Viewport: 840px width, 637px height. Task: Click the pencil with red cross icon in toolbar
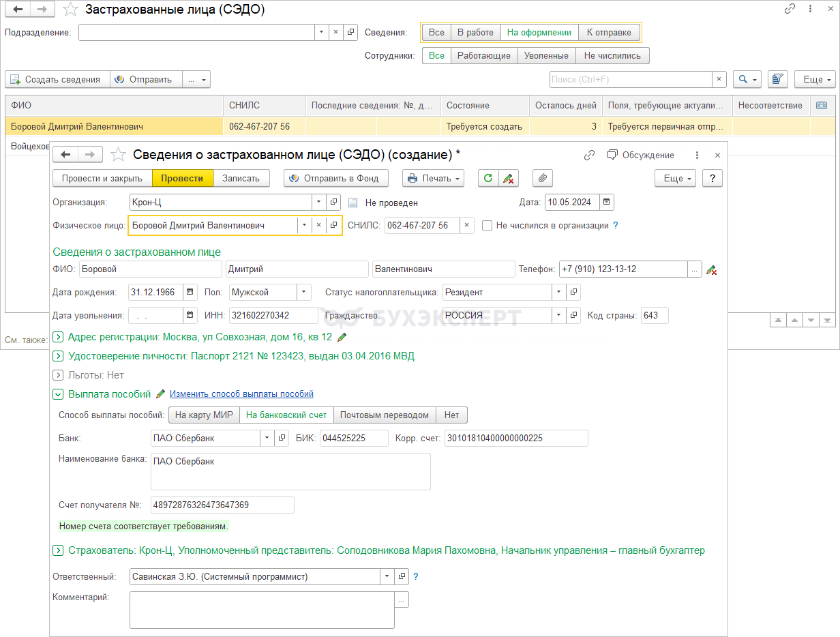tap(509, 179)
